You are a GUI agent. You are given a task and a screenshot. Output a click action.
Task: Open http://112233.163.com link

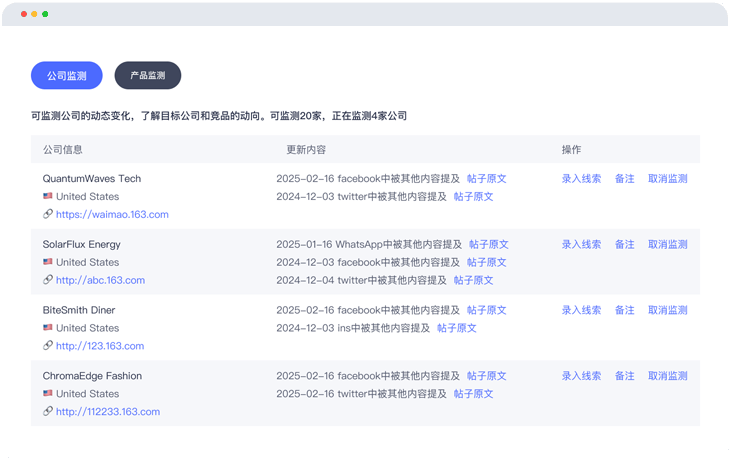point(108,412)
